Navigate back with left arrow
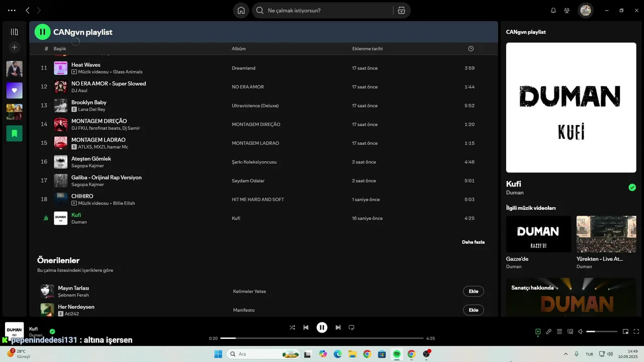 28,11
